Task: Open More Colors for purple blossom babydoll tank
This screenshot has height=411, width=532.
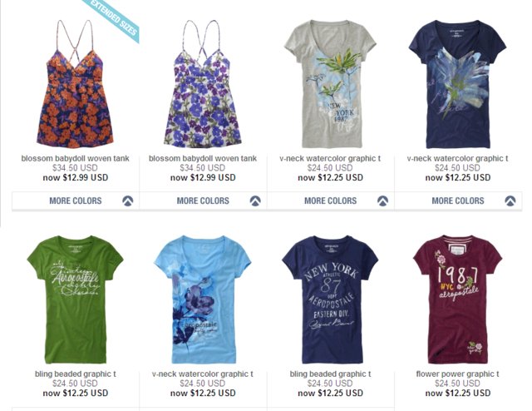Action: [x=203, y=201]
